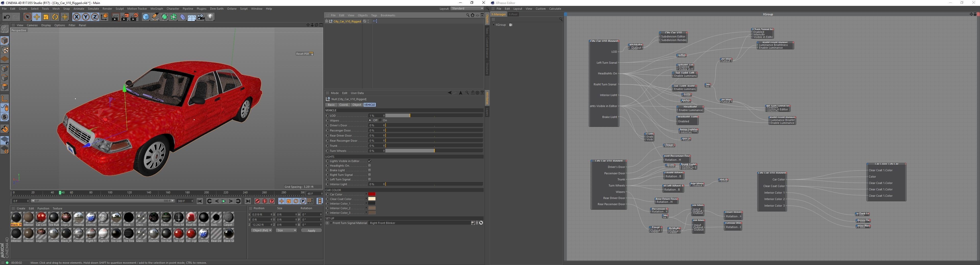Enable the Headlights On checkbox
The image size is (980, 265).
point(369,166)
